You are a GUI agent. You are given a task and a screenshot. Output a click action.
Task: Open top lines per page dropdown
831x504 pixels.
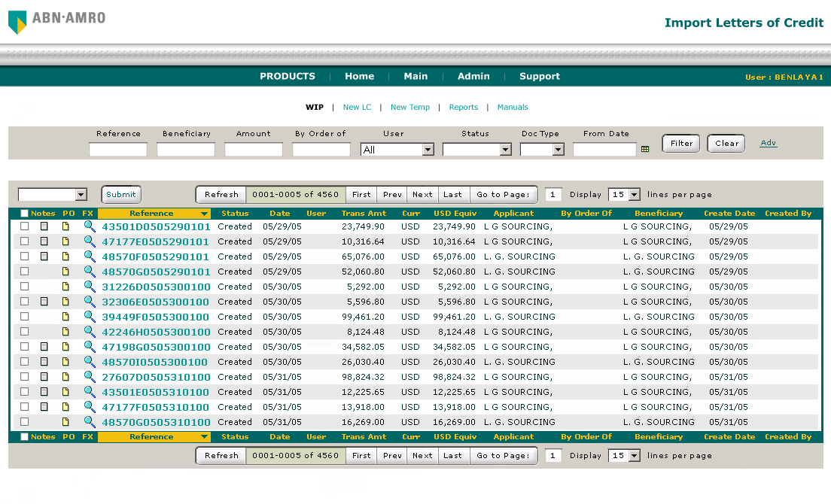point(634,195)
